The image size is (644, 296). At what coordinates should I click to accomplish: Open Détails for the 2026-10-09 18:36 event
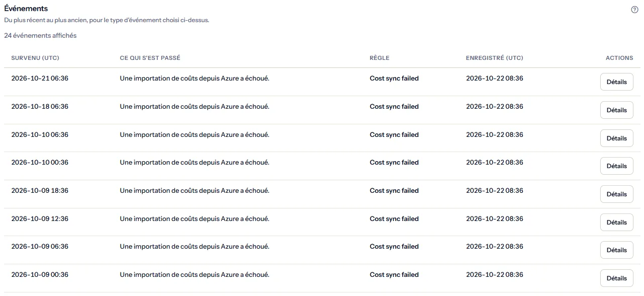[616, 194]
